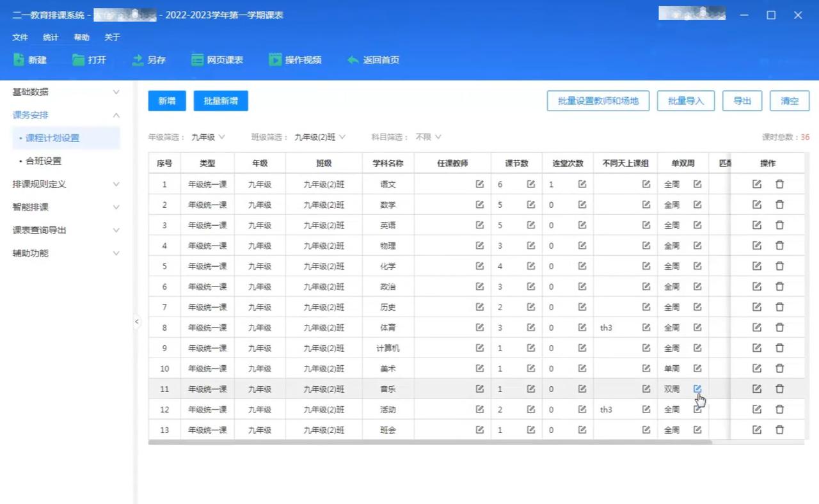
Task: Collapse the sidebar with the arrow handle
Action: [136, 322]
